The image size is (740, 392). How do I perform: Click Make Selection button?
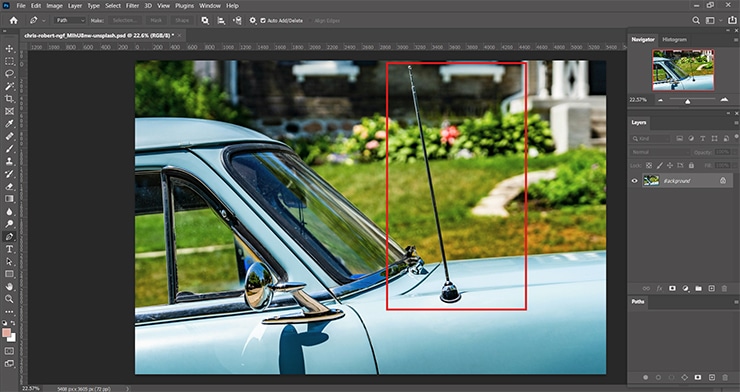[125, 20]
